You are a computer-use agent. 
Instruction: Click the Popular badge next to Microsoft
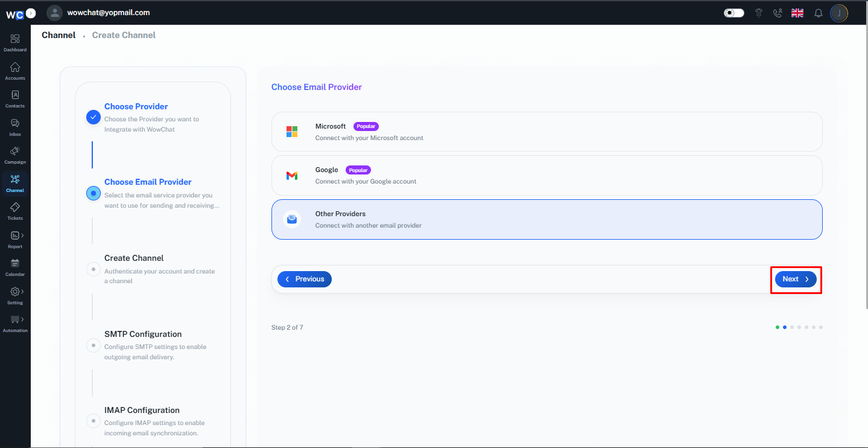coord(366,126)
